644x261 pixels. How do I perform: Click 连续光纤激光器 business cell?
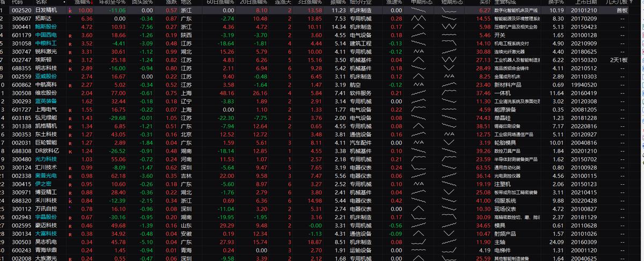coord(510,52)
